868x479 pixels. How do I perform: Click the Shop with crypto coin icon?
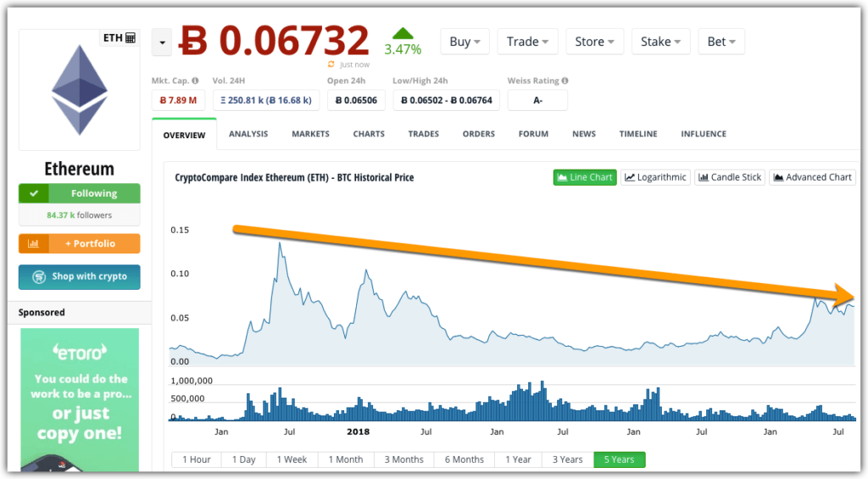tap(39, 277)
